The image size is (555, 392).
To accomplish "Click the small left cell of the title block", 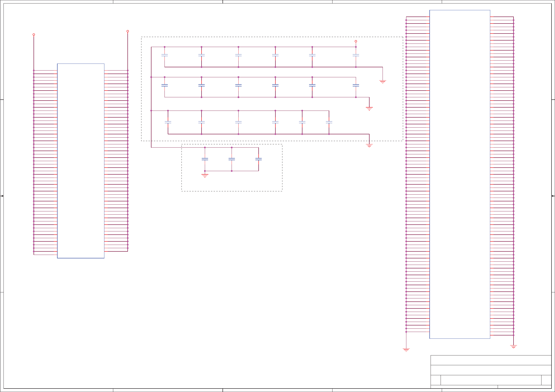I will [435, 380].
